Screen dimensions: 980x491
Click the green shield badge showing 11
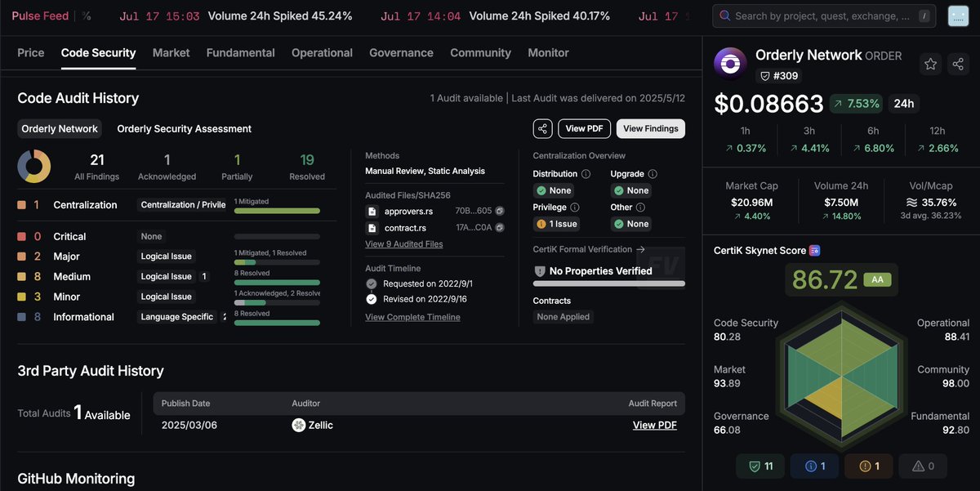(x=760, y=466)
